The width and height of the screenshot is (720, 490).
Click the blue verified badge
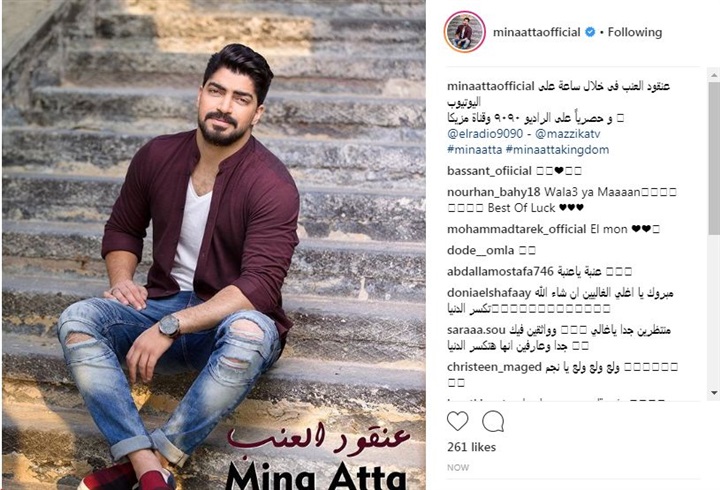590,32
